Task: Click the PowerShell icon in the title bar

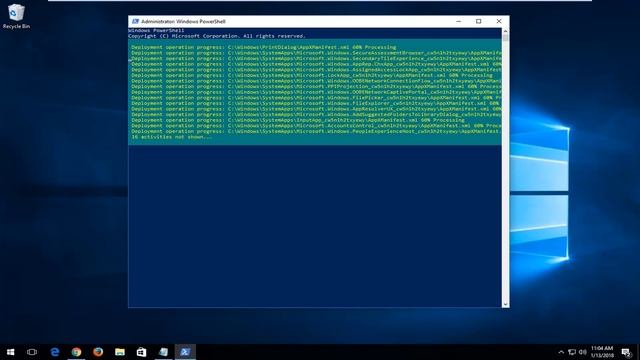Action: pyautogui.click(x=135, y=21)
